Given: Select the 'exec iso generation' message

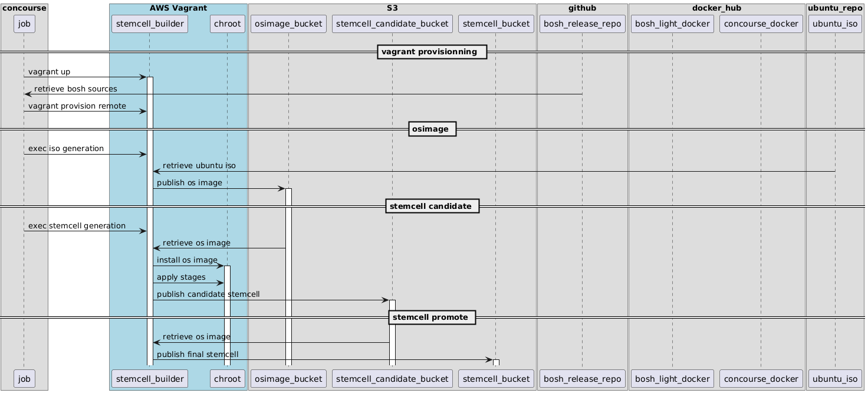Looking at the screenshot, I should pos(66,149).
